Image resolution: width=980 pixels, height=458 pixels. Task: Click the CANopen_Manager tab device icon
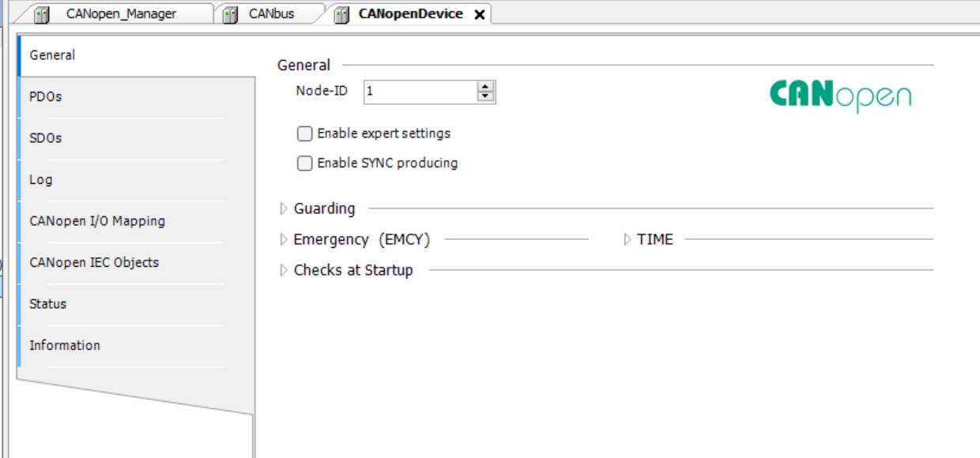pyautogui.click(x=42, y=15)
